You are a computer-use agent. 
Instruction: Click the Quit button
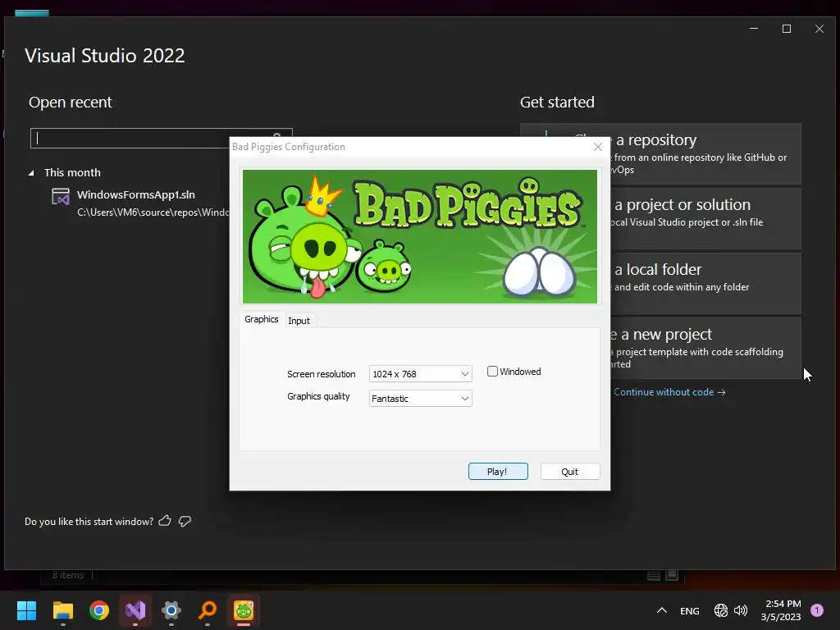(x=570, y=472)
